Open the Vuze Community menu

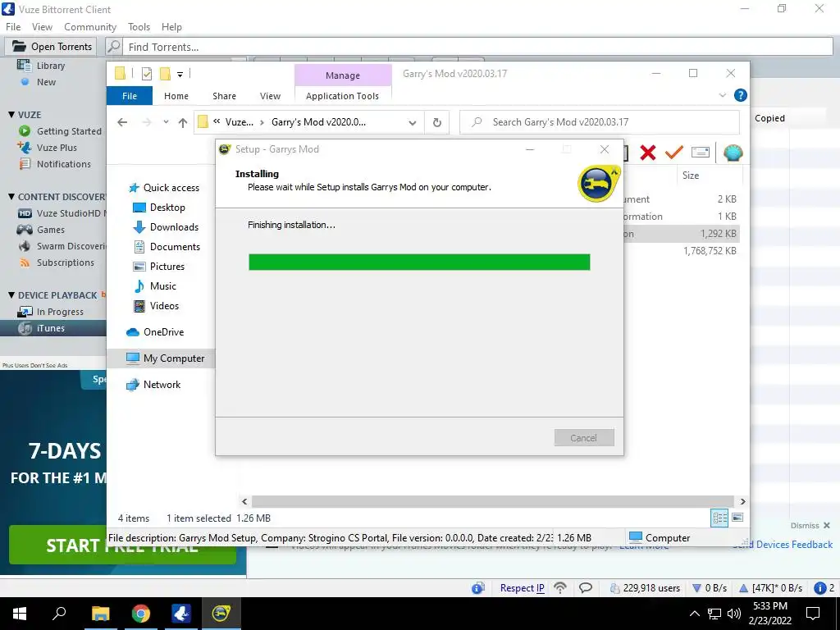pos(90,27)
